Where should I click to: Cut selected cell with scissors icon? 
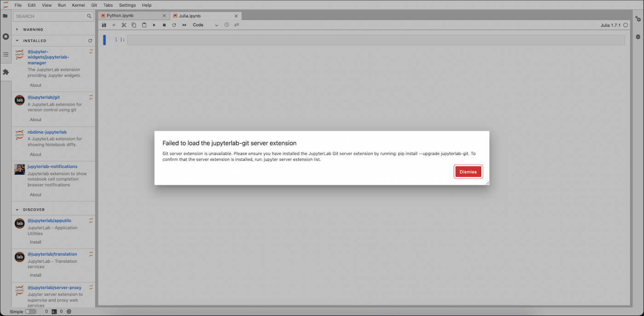point(124,25)
